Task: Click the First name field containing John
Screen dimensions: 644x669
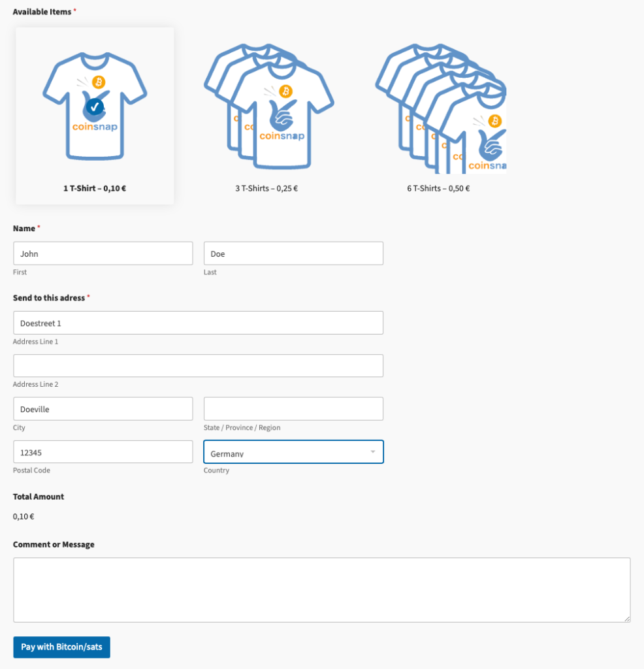Action: click(103, 253)
